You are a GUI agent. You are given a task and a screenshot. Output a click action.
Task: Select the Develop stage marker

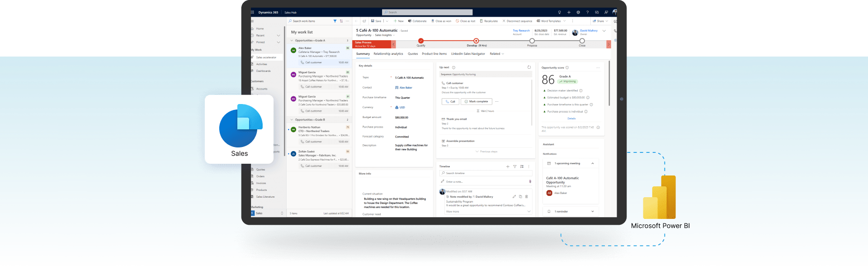[476, 41]
